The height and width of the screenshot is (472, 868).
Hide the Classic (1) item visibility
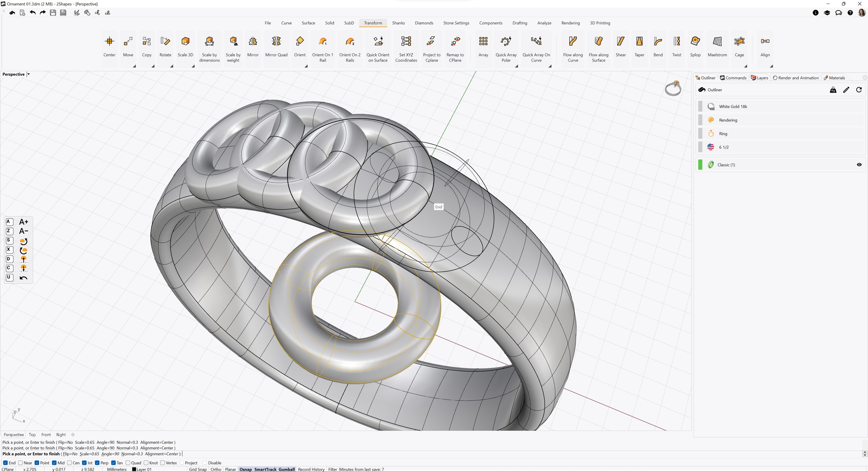click(859, 165)
